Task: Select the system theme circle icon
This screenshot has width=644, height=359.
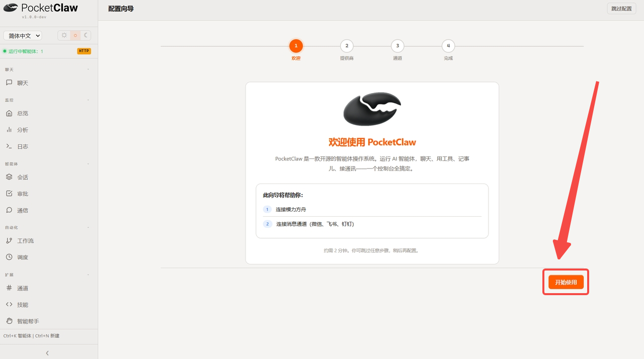Action: pyautogui.click(x=75, y=35)
